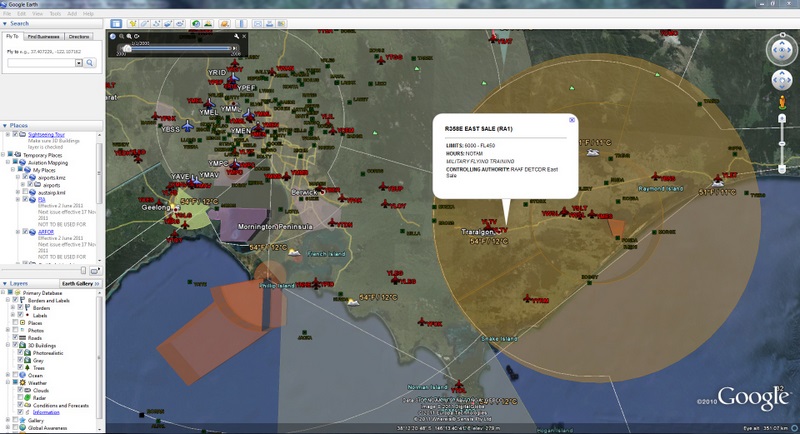800x434 pixels.
Task: Enable the Photos layer checkbox
Action: 15,330
